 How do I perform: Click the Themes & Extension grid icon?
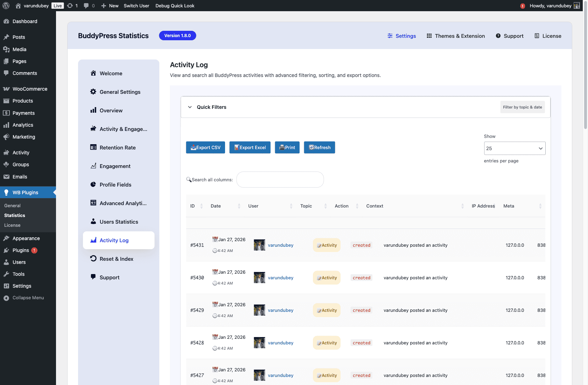click(x=429, y=36)
